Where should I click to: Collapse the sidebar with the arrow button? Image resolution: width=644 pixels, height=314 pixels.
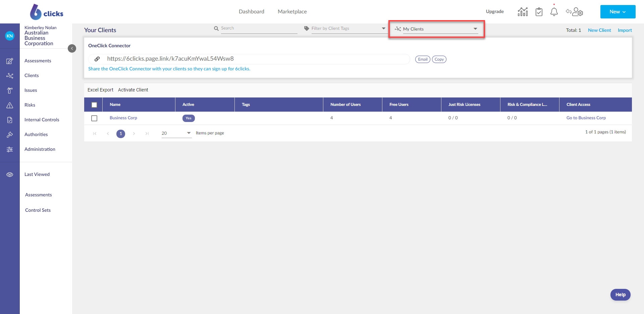pyautogui.click(x=72, y=49)
